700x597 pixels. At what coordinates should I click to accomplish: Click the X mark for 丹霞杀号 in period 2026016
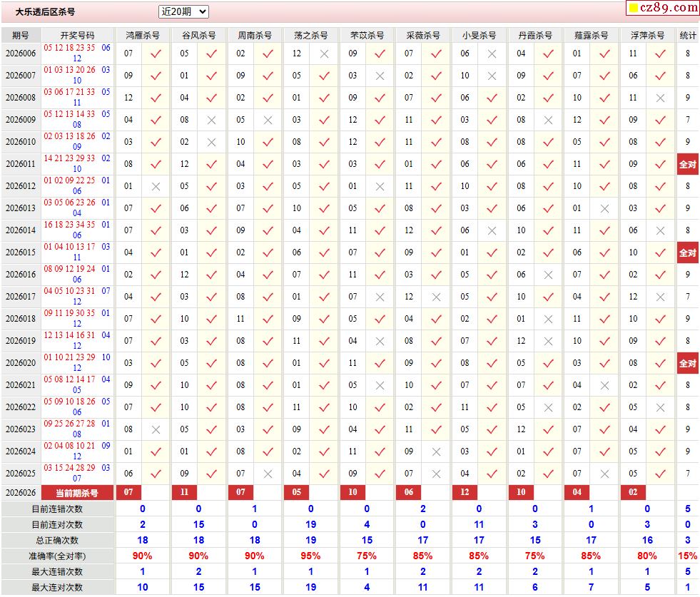pyautogui.click(x=548, y=275)
